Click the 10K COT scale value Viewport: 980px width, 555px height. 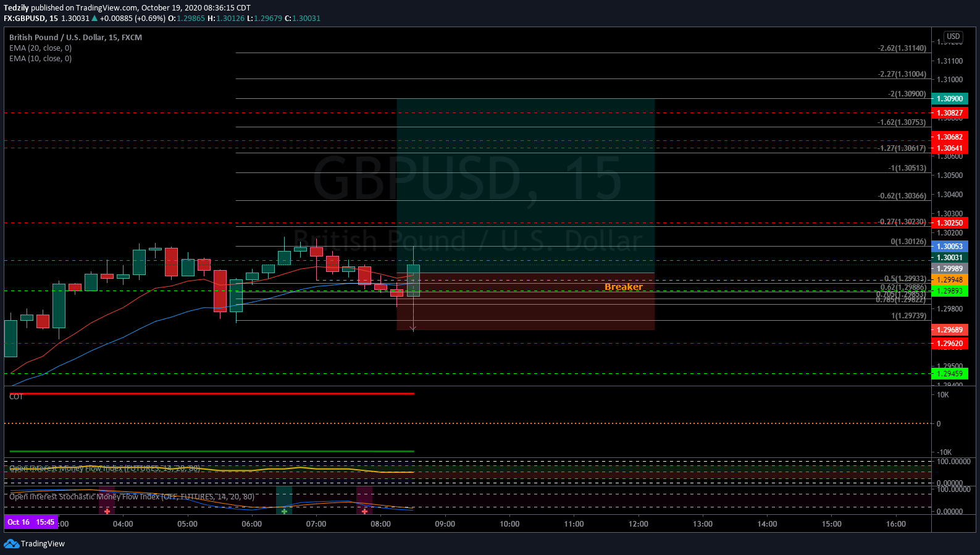pyautogui.click(x=943, y=395)
